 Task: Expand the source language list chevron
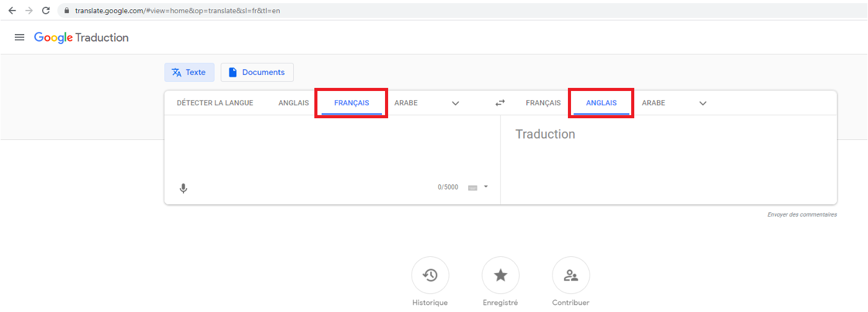[456, 103]
